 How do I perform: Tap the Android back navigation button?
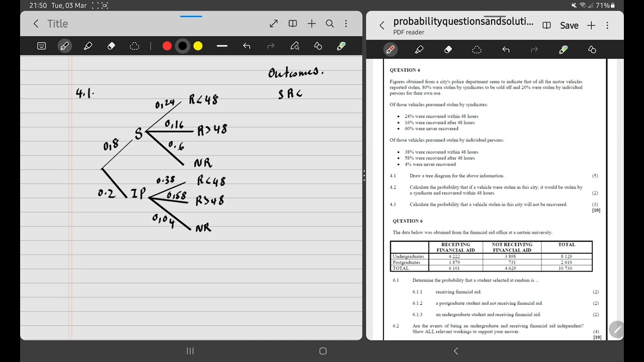click(456, 351)
